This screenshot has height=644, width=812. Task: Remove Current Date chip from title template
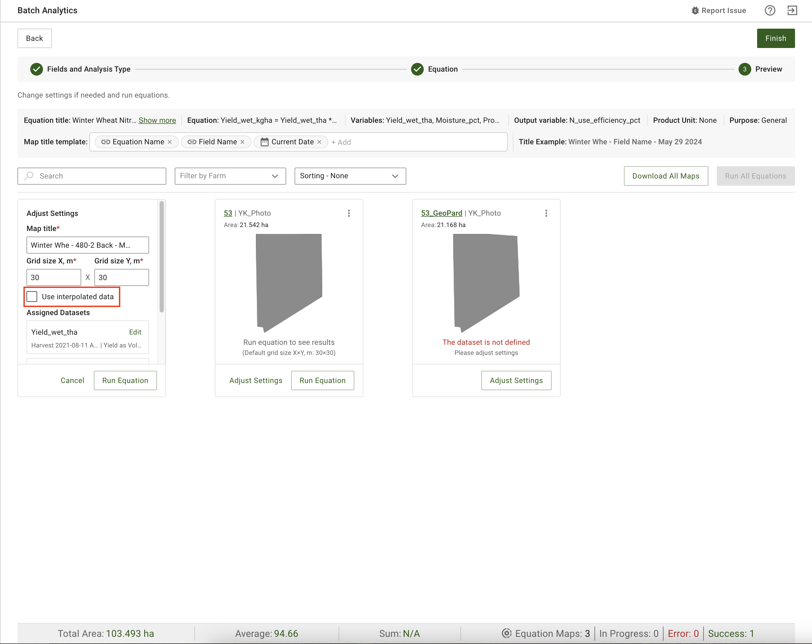click(x=319, y=142)
